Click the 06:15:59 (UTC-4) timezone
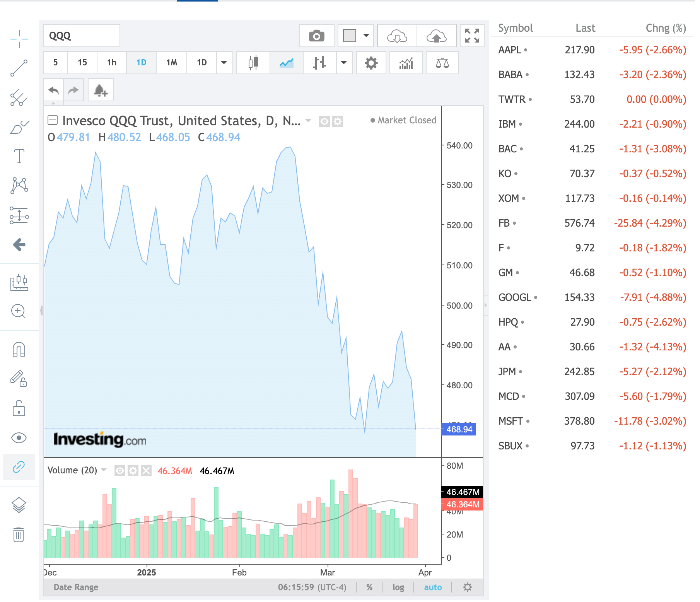This screenshot has height=602, width=700. (312, 587)
